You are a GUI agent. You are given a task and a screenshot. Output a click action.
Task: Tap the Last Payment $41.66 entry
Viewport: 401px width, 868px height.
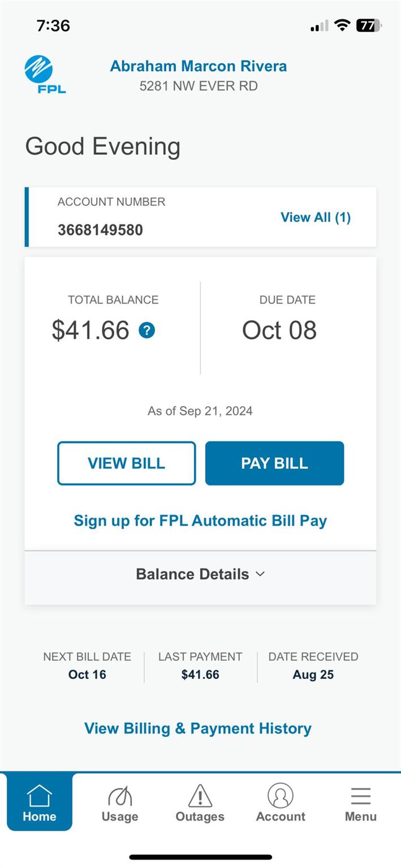click(x=200, y=666)
